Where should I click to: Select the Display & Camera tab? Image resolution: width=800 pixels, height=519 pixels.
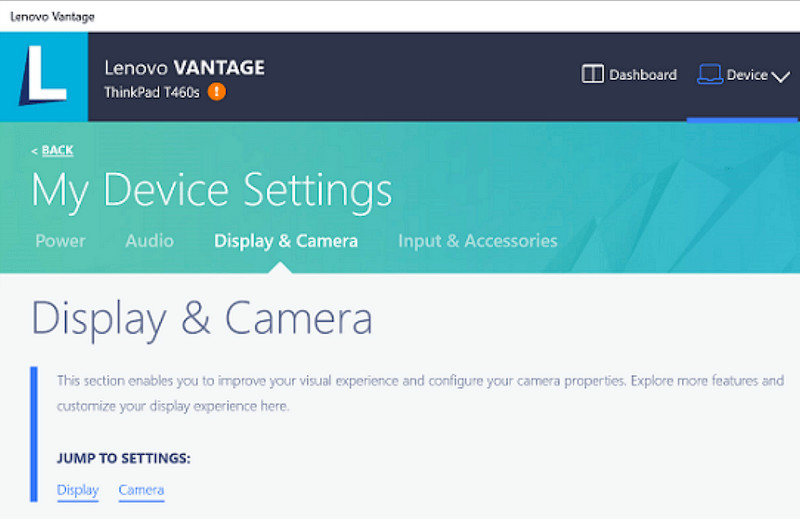click(x=286, y=241)
